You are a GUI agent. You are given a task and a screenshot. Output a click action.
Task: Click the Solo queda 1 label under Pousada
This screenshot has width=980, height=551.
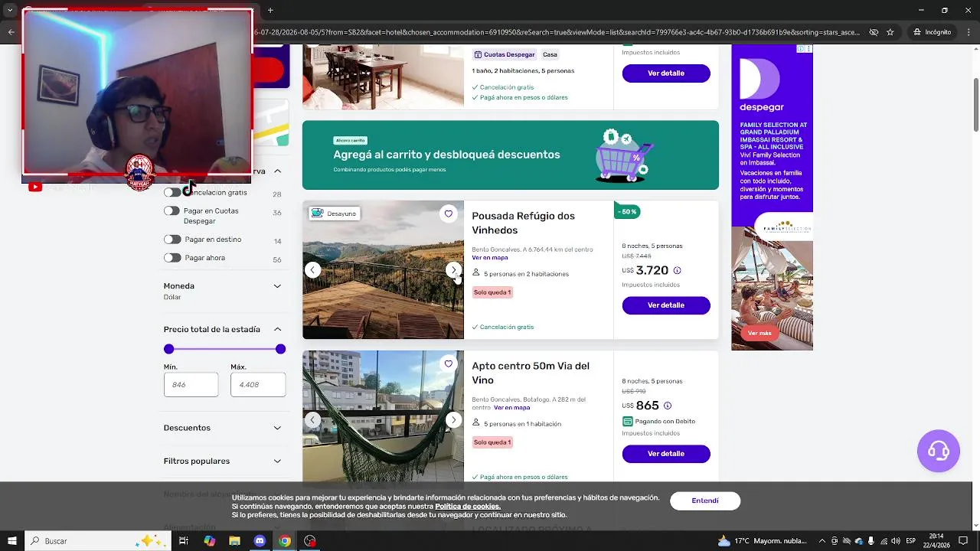(492, 292)
